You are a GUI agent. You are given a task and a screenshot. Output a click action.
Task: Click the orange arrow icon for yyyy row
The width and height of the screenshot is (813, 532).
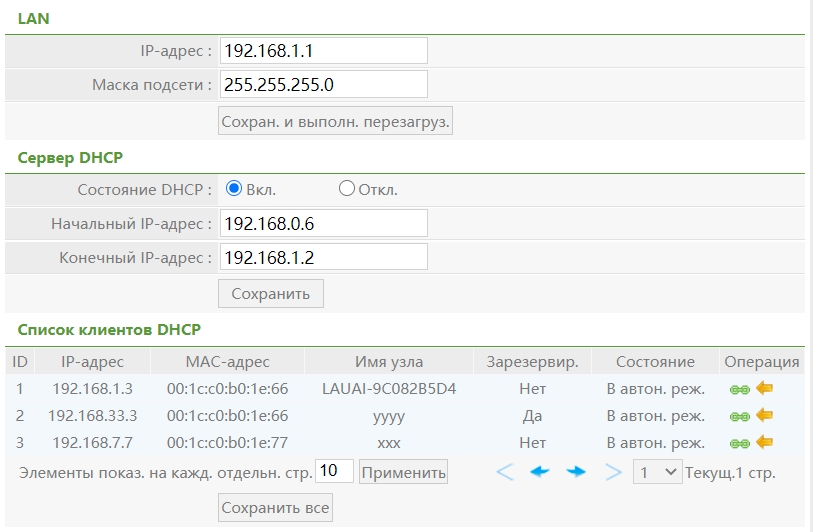(x=764, y=415)
